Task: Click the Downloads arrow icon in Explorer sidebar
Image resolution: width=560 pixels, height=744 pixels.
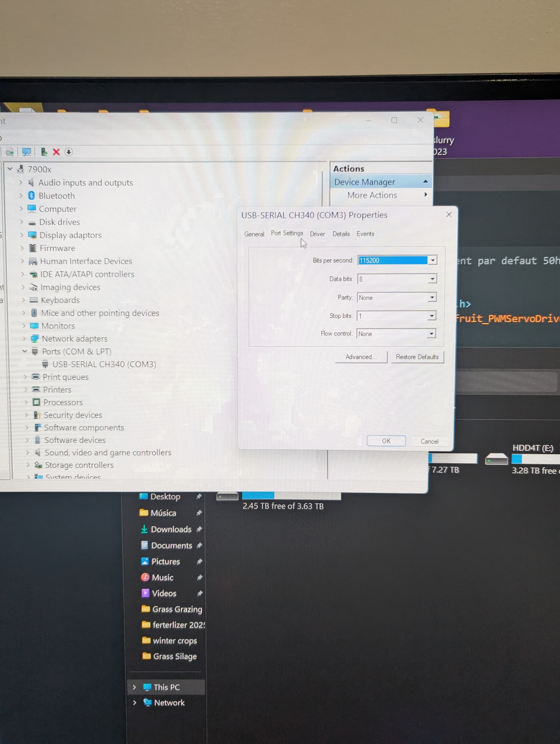Action: pos(144,529)
